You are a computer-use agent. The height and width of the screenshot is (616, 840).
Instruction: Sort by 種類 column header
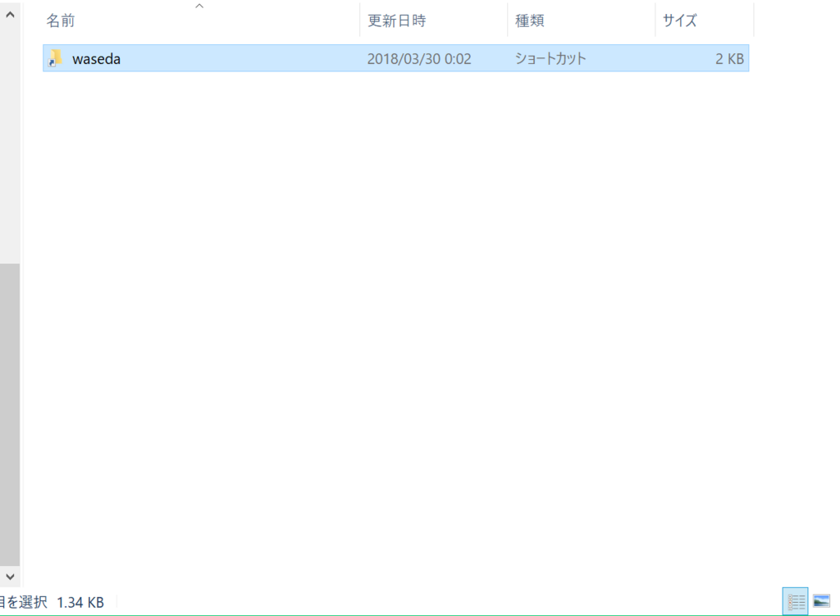click(582, 21)
